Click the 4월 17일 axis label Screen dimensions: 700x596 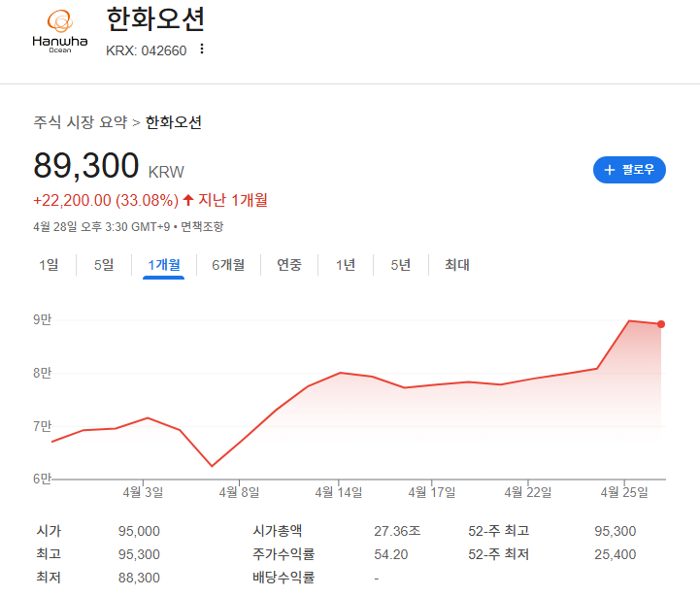click(432, 492)
